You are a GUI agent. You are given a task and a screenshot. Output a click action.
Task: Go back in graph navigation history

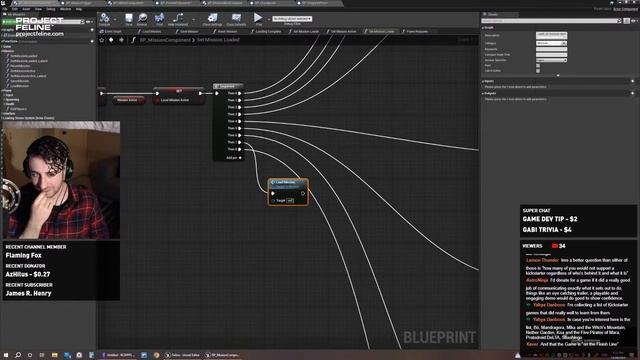pyautogui.click(x=111, y=40)
